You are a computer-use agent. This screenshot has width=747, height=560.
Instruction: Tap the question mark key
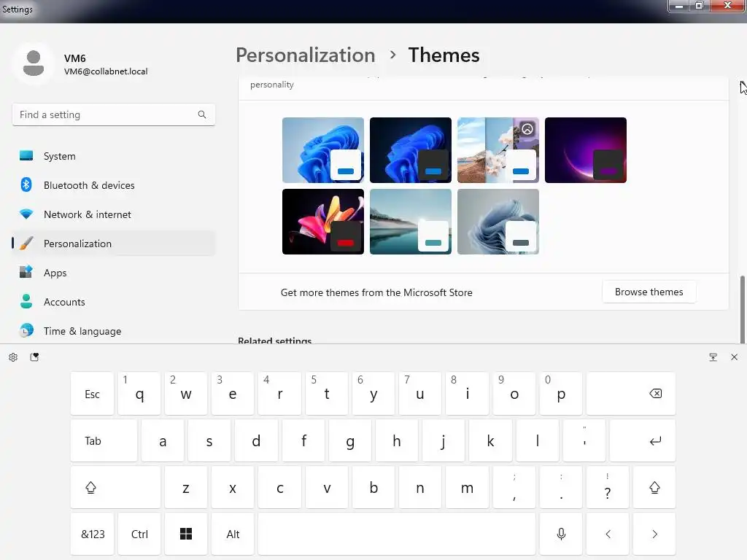(608, 487)
